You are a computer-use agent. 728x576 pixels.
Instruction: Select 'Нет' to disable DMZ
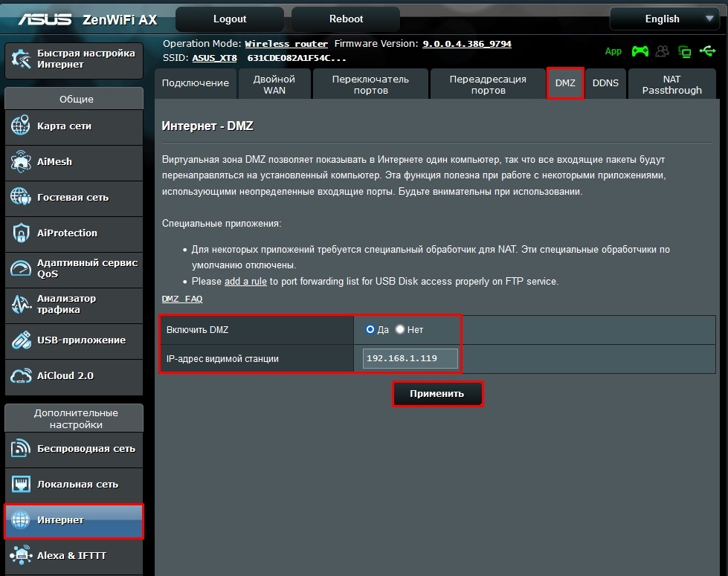pyautogui.click(x=400, y=329)
